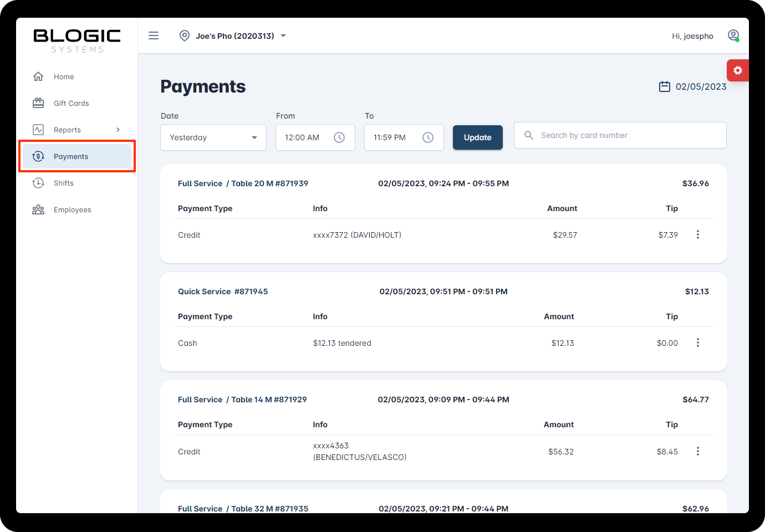
Task: Open options for the $56.32 credit payment
Action: pyautogui.click(x=697, y=452)
